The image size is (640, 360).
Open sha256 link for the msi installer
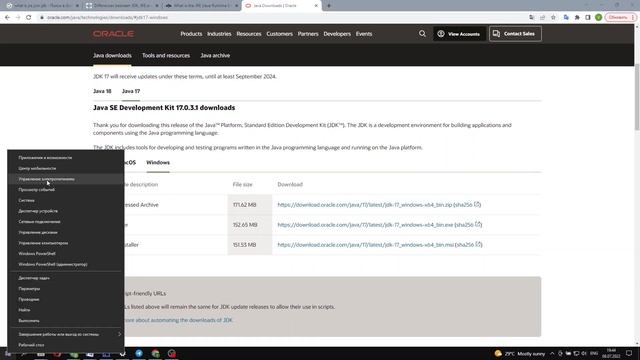pos(469,245)
